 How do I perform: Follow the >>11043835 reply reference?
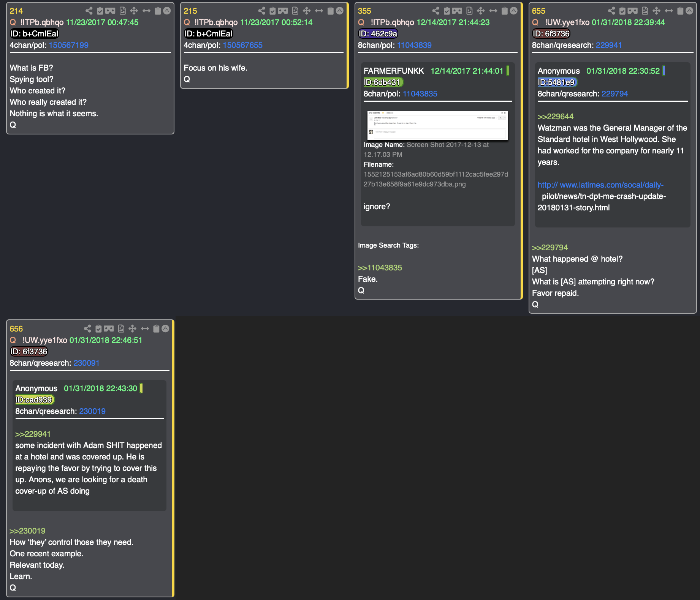pyautogui.click(x=380, y=268)
